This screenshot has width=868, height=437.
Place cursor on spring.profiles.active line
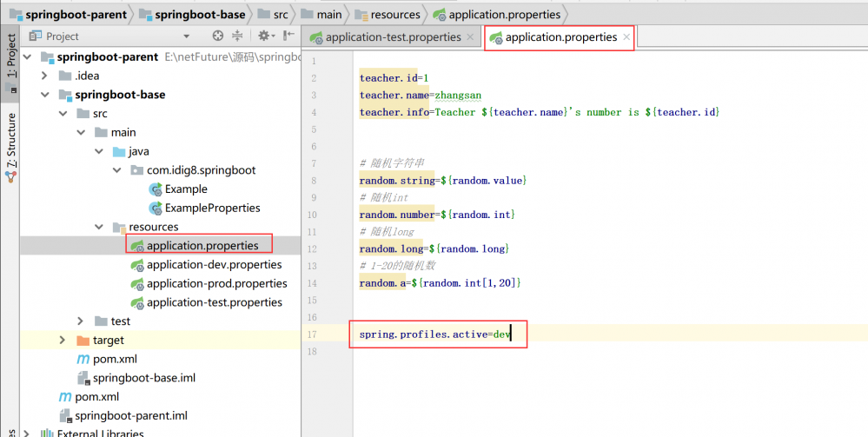[x=434, y=334]
